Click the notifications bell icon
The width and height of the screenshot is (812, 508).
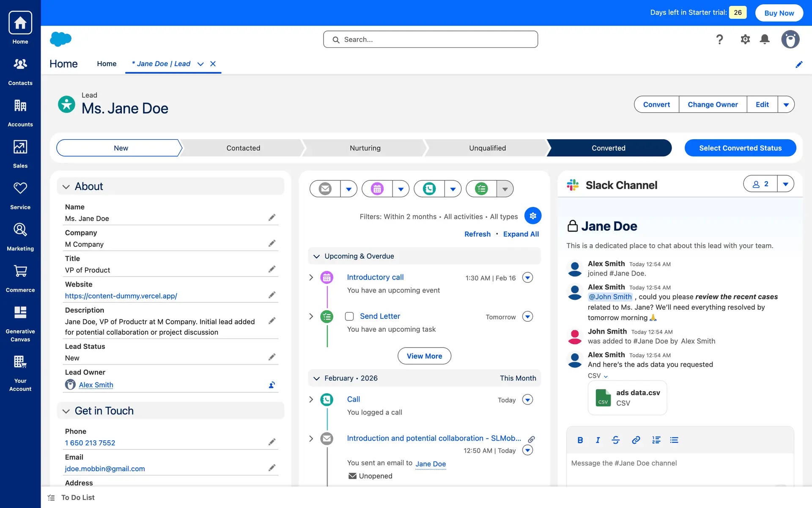click(x=765, y=39)
